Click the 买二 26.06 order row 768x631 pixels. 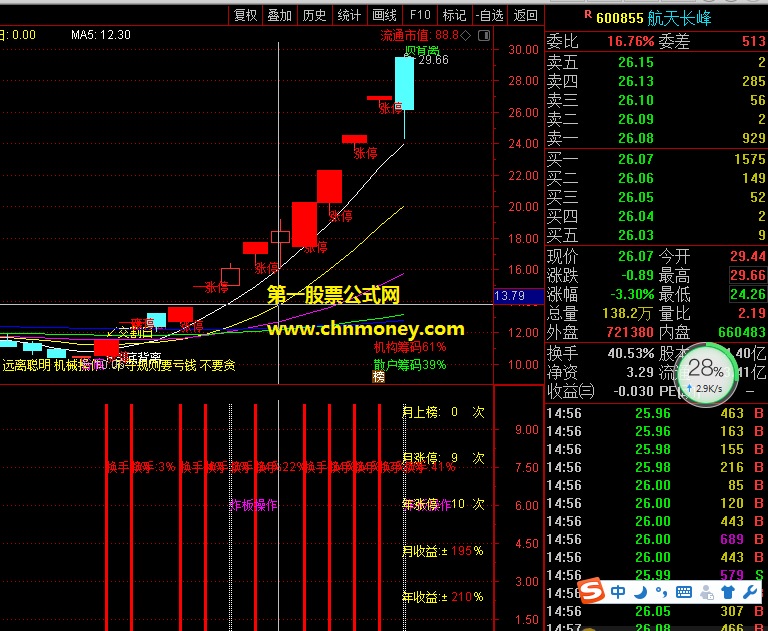click(x=656, y=178)
